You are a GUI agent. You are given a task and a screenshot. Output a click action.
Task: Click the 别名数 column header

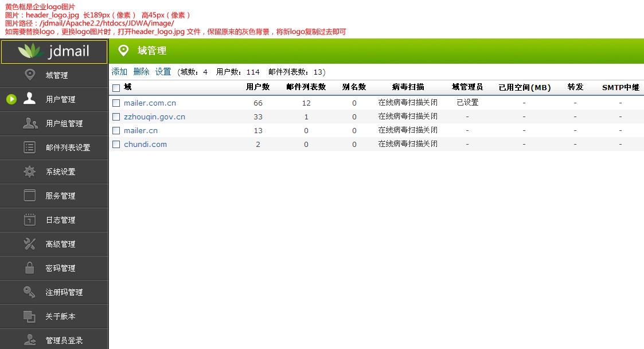[354, 87]
